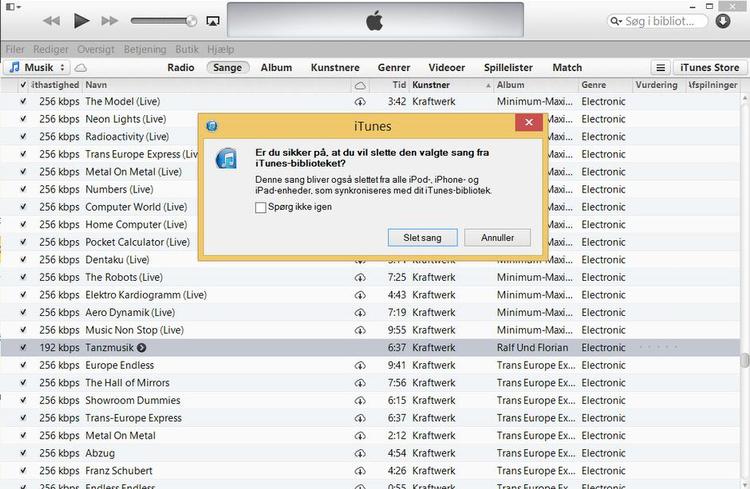Uncheck Franz Schubert checkbox

(23, 470)
